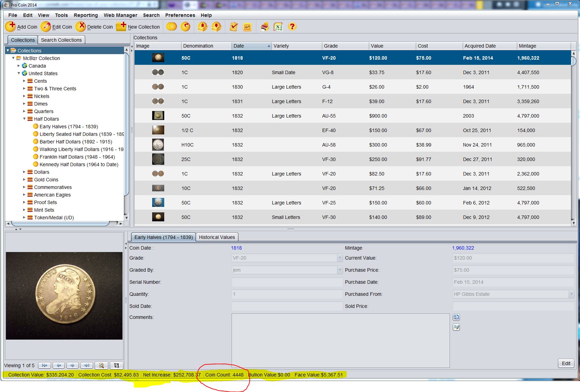Sort by Denomination column header
This screenshot has height=392, width=580.
tap(206, 46)
